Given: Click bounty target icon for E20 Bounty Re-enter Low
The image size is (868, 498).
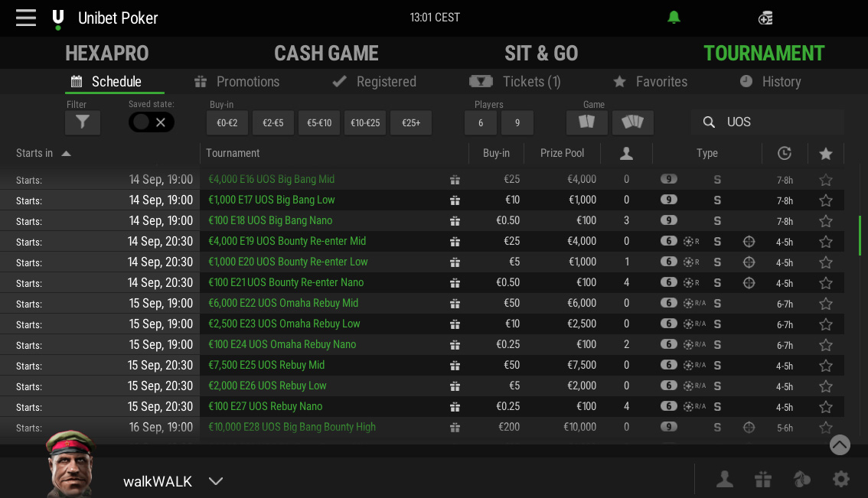Looking at the screenshot, I should click(x=749, y=262).
